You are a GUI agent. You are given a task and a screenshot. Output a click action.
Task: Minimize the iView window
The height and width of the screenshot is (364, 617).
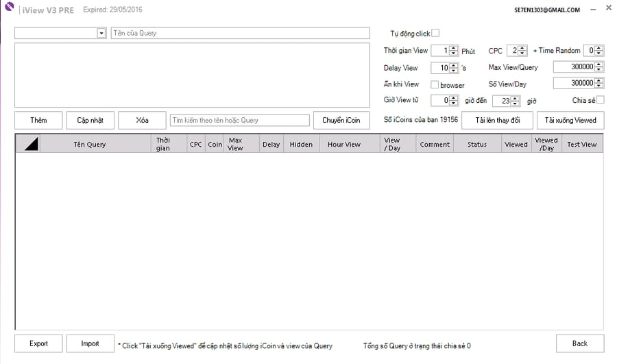click(x=593, y=10)
